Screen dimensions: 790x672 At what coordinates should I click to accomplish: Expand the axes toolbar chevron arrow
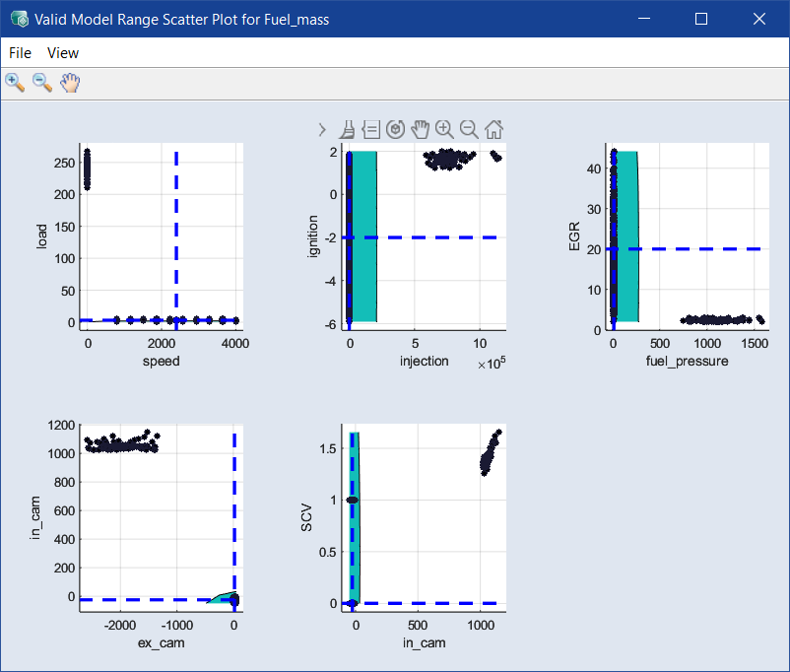tap(322, 129)
